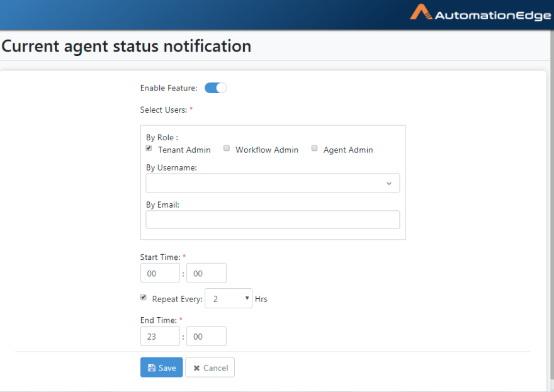Open the By Username dropdown
This screenshot has height=392, width=554.
click(273, 183)
